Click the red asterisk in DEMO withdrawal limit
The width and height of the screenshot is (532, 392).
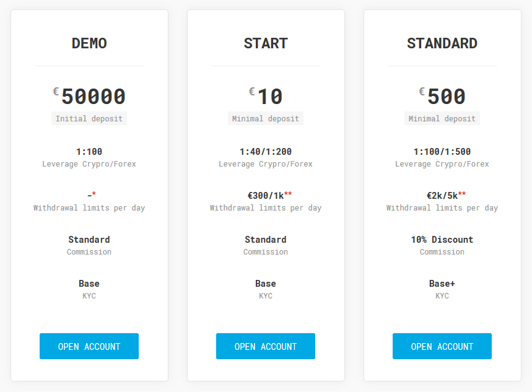click(x=94, y=193)
